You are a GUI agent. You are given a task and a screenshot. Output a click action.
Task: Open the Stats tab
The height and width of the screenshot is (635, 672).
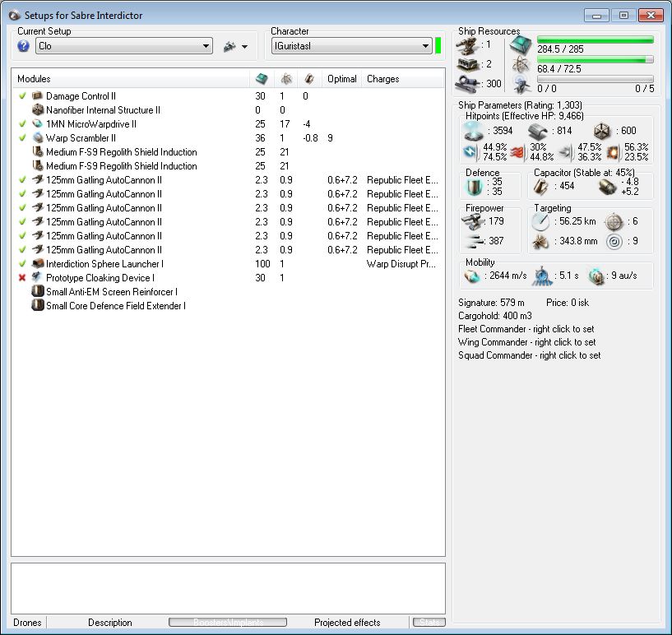pyautogui.click(x=429, y=622)
